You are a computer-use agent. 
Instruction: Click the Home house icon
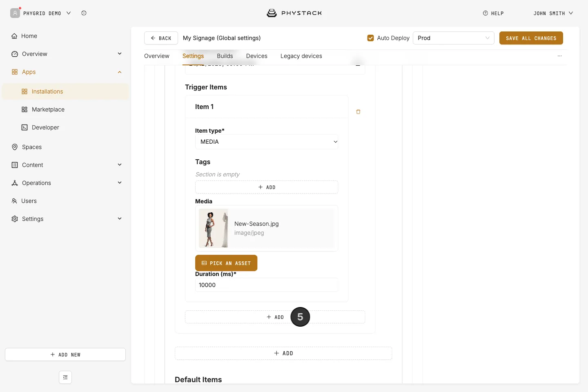pyautogui.click(x=14, y=36)
